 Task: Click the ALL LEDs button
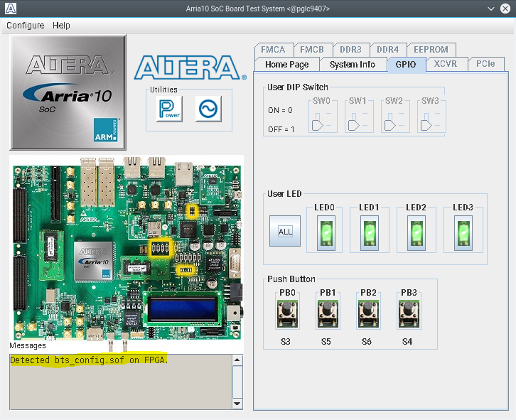tap(285, 232)
